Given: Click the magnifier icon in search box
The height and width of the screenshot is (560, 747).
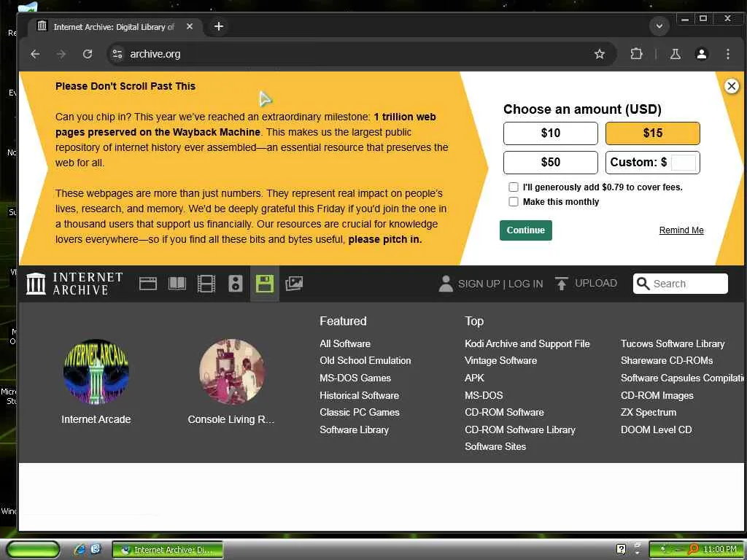Looking at the screenshot, I should click(643, 284).
